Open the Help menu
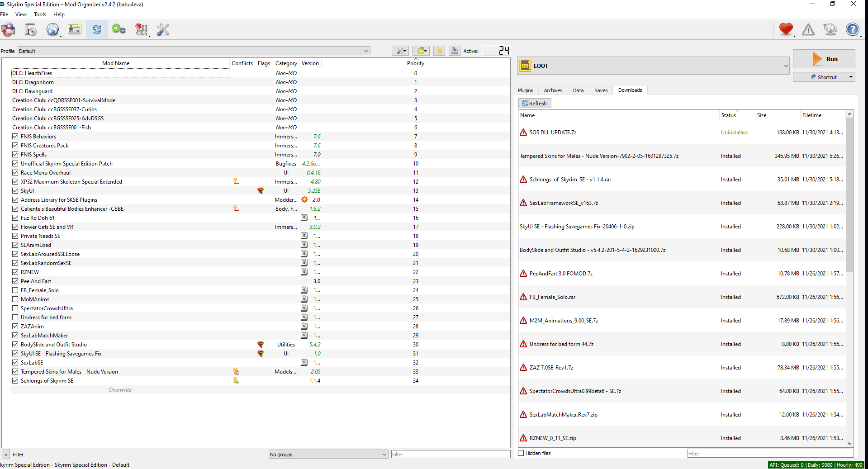The image size is (868, 469). [x=59, y=14]
